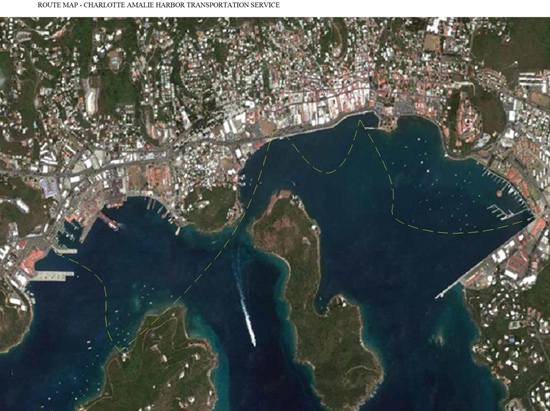The image size is (550, 411).
Task: Click the oval sports field in hills
Action: [x=92, y=101]
